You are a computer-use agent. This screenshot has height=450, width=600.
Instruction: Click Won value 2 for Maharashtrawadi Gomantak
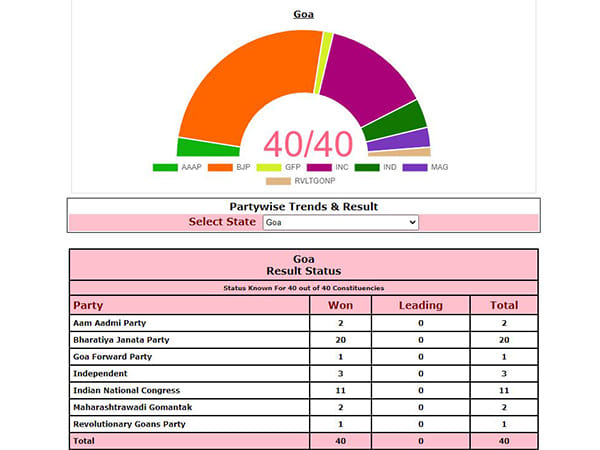tap(341, 407)
